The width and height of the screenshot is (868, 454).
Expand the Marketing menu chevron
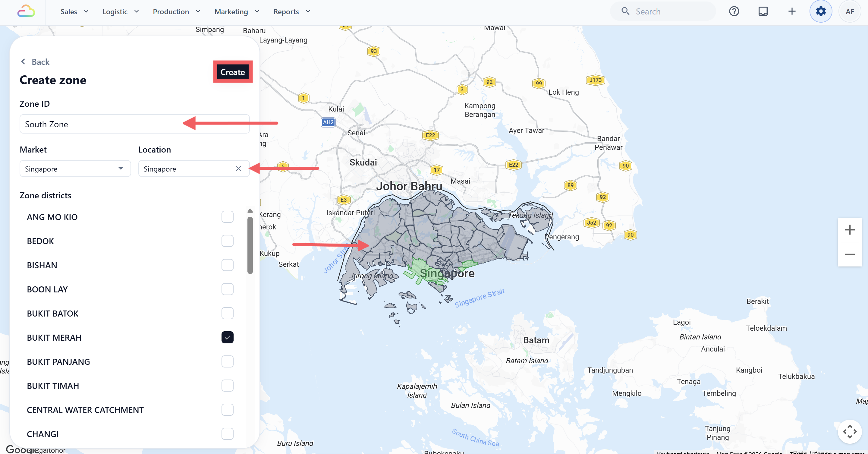tap(257, 11)
